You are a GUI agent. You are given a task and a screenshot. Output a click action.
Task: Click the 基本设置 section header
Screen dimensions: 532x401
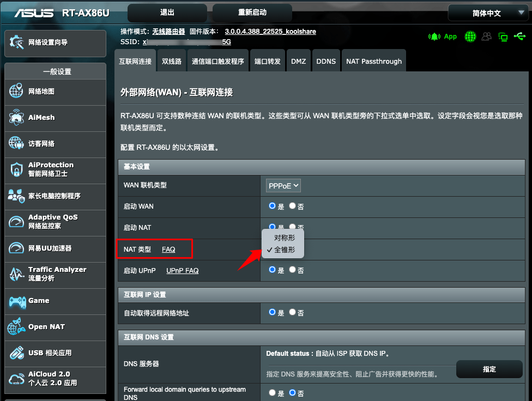point(322,167)
